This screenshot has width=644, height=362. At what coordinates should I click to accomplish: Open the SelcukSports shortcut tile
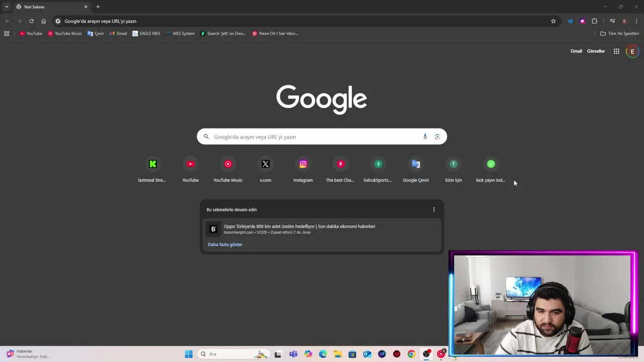click(378, 170)
